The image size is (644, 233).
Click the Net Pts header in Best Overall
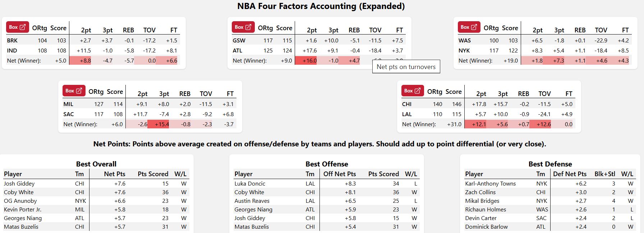click(114, 174)
